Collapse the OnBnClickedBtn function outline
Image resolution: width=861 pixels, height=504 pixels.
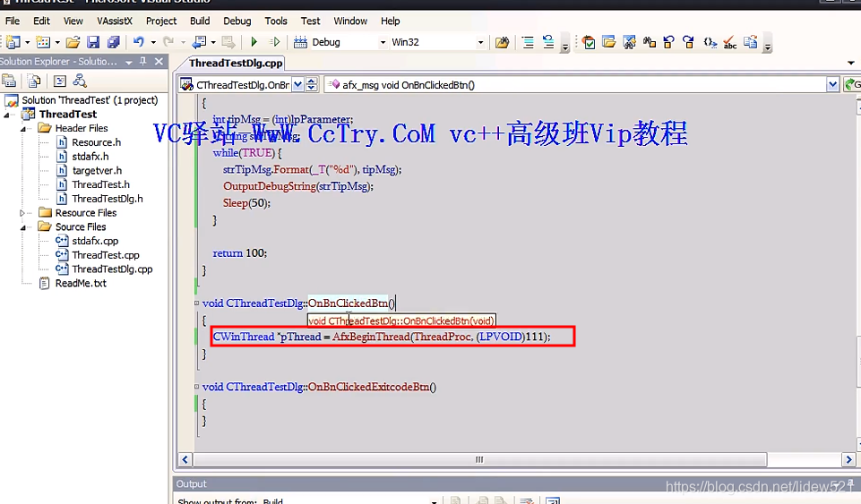[196, 303]
